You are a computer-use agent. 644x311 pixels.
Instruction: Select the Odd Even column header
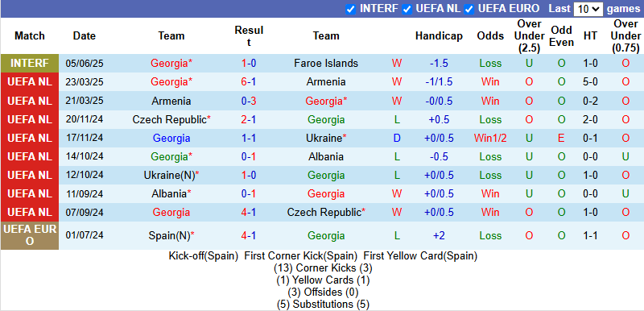pyautogui.click(x=561, y=35)
